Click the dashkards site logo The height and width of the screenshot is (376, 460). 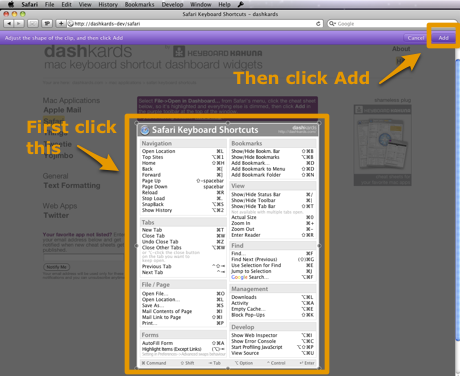(x=88, y=51)
